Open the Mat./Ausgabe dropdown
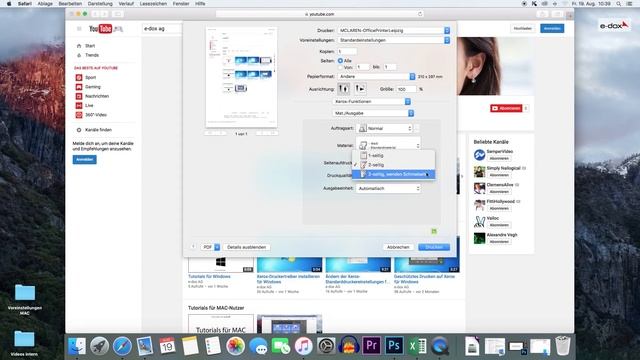This screenshot has height=360, width=640. click(x=373, y=113)
